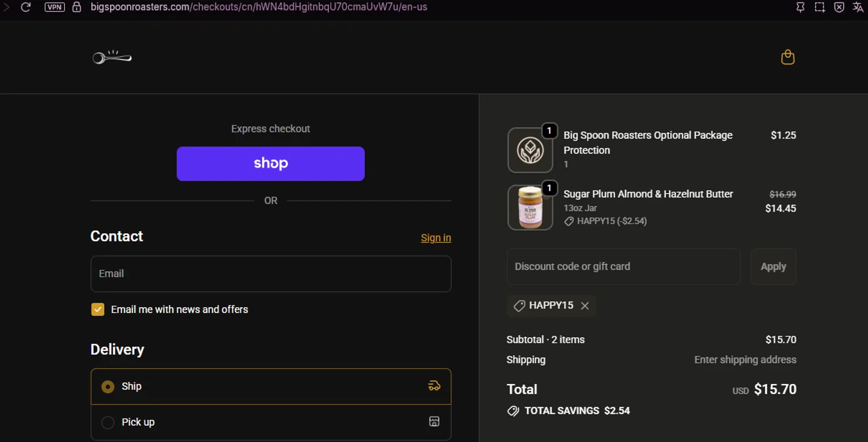Select the Pick up delivery option
This screenshot has height=442, width=868.
(271, 422)
